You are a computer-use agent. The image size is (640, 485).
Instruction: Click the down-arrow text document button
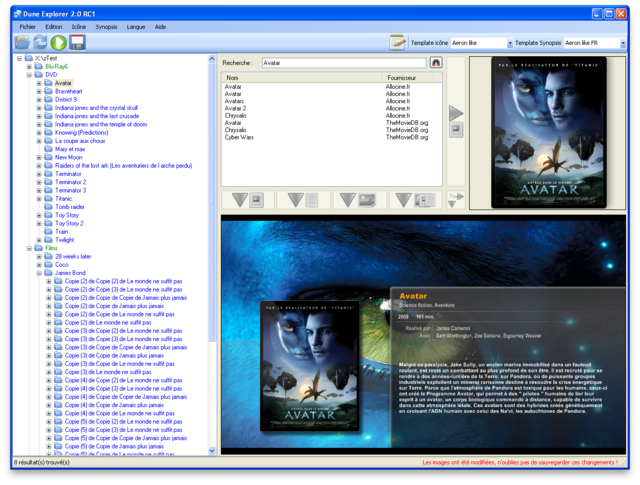click(x=303, y=200)
